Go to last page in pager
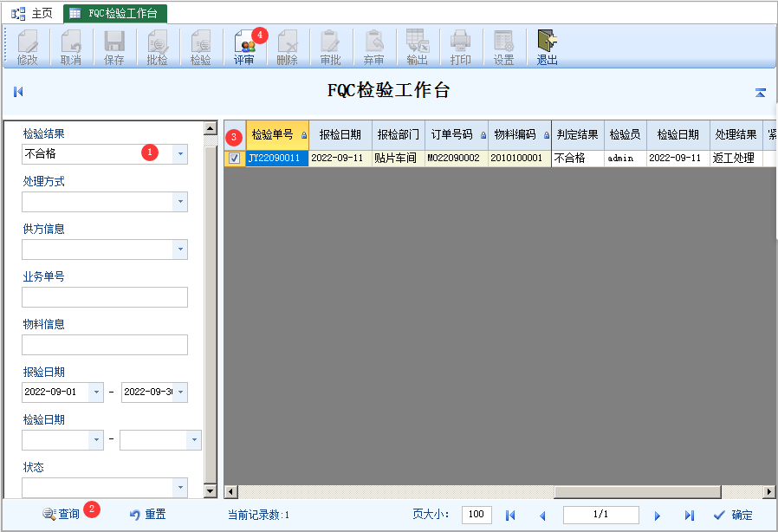The image size is (778, 532). (x=689, y=516)
